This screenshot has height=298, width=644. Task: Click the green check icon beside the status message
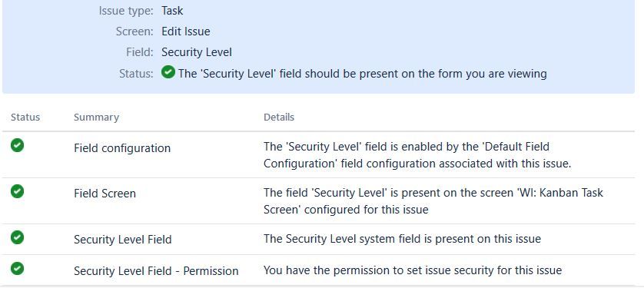pyautogui.click(x=168, y=72)
